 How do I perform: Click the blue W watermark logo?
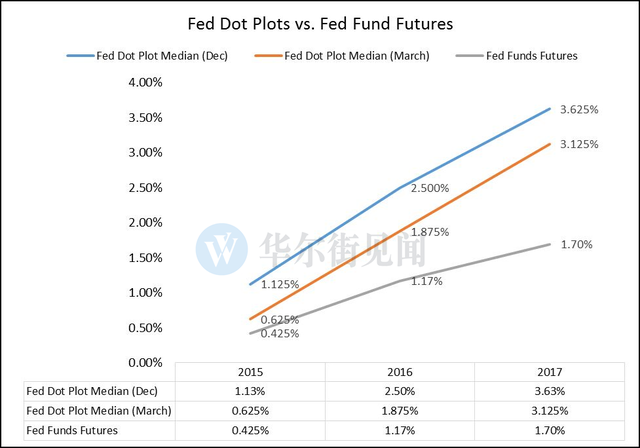click(221, 249)
